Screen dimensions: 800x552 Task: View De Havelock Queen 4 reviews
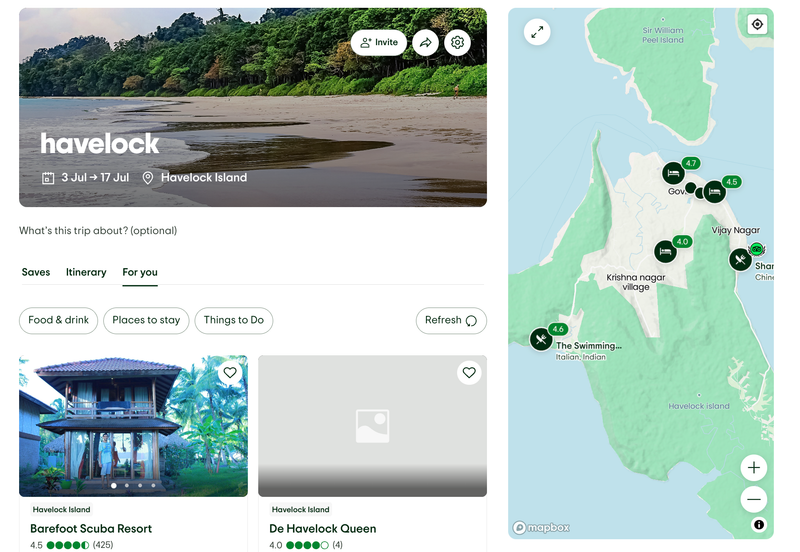337,545
